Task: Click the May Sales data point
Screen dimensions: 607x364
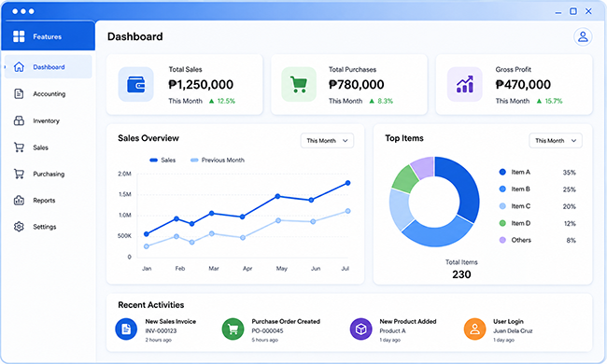Action: tap(277, 197)
